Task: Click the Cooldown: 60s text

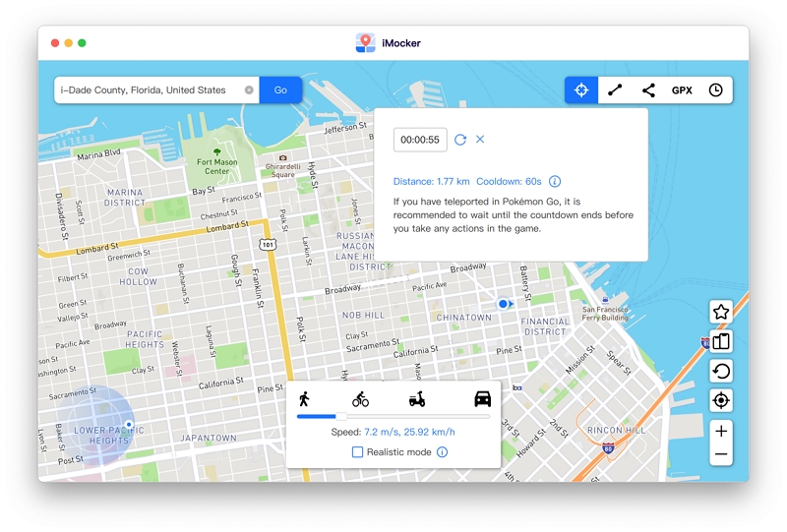Action: pos(509,182)
